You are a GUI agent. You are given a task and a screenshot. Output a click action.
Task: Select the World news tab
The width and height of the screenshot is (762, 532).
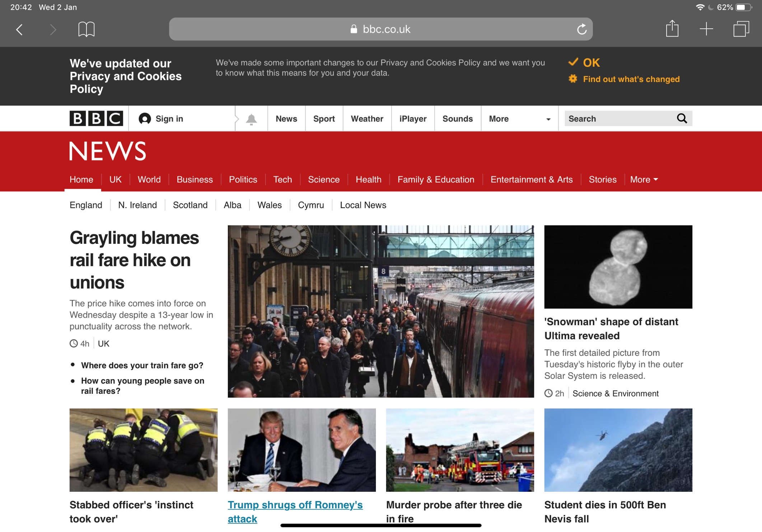point(149,179)
